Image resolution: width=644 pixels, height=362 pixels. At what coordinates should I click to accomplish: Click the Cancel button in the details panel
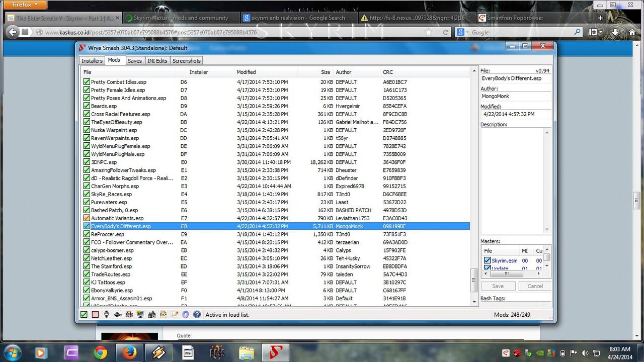point(535,286)
